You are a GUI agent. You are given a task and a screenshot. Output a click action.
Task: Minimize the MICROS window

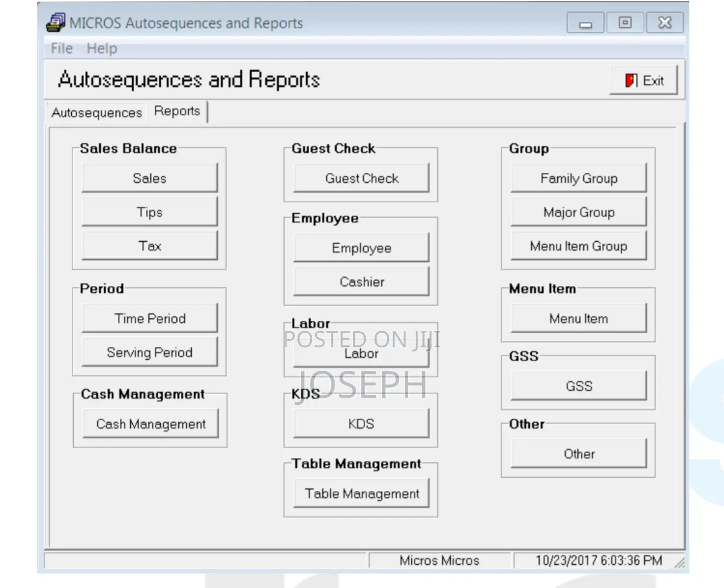586,23
